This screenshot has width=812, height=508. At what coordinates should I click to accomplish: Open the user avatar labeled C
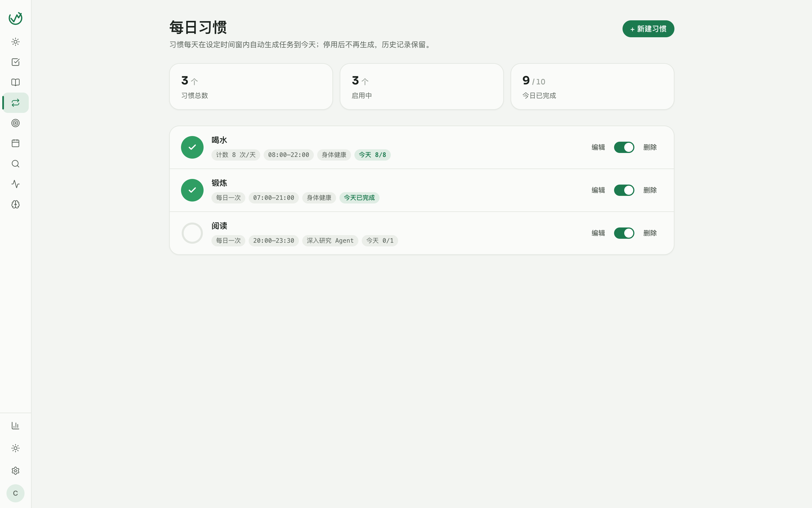[16, 493]
